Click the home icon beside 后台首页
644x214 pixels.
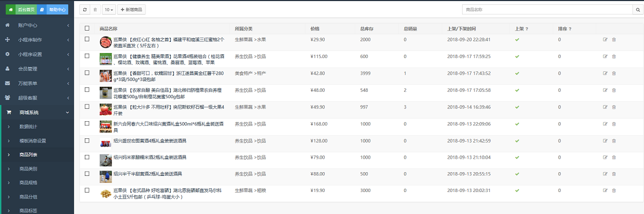pos(10,10)
